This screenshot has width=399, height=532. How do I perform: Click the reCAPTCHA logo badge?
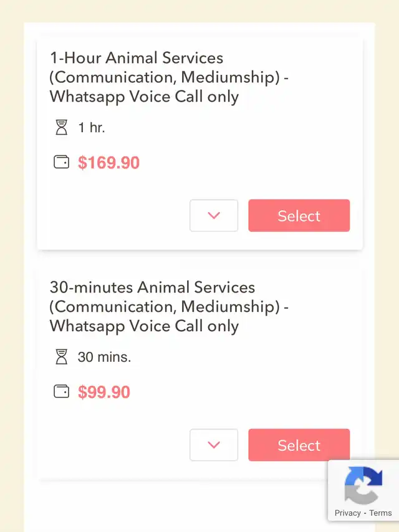pyautogui.click(x=363, y=485)
